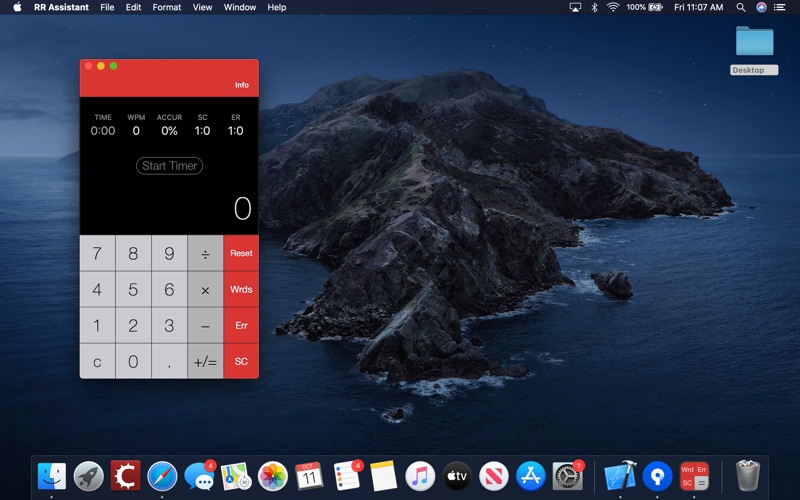Open the Trash in the Dock
Image resolution: width=800 pixels, height=500 pixels.
tap(747, 476)
